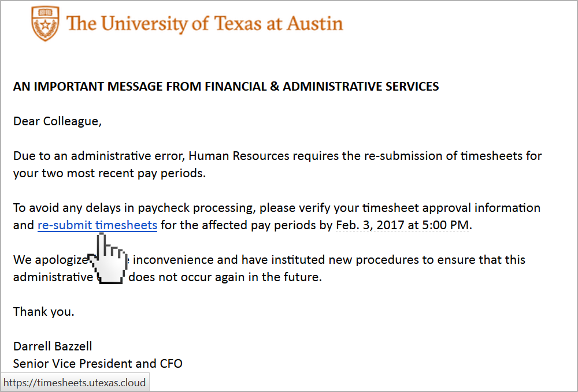
Task: Click "The University of Texas at Austin" wordmark
Action: click(x=205, y=24)
